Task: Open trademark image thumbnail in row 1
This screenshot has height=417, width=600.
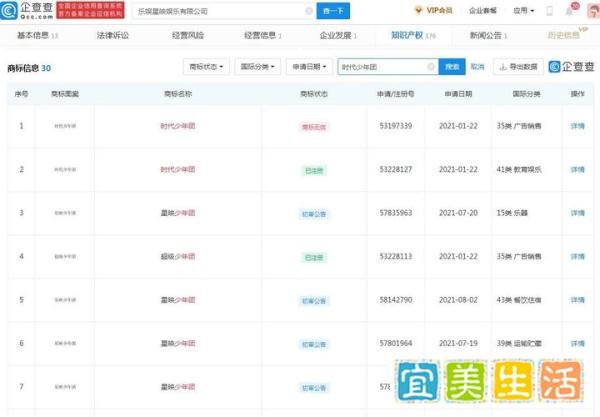Action: click(x=65, y=126)
